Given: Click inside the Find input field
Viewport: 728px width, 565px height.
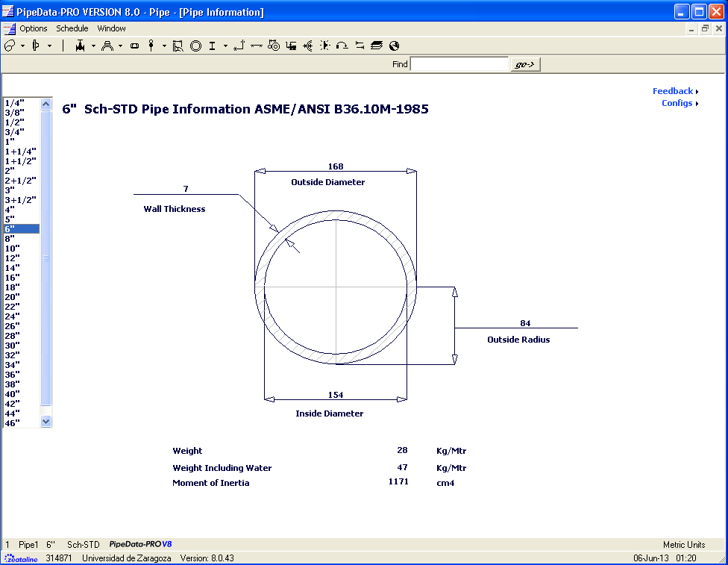Looking at the screenshot, I should [x=459, y=63].
